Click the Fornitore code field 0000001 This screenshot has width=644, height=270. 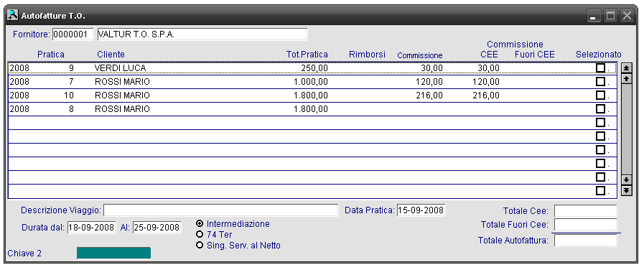pyautogui.click(x=73, y=34)
